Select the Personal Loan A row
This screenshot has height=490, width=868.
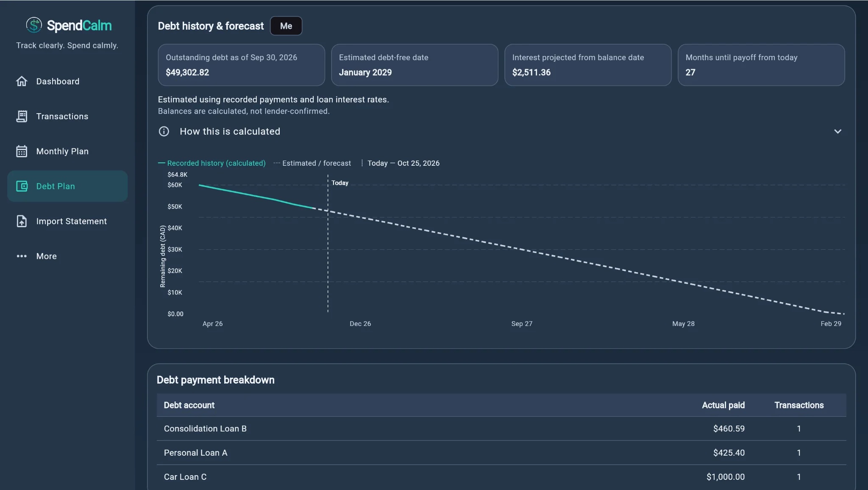coord(501,453)
